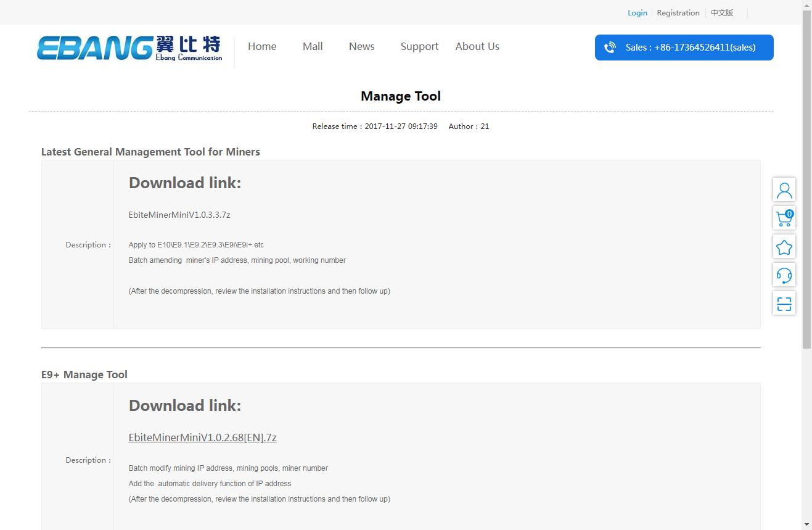This screenshot has height=530, width=812.
Task: Download EbiteMinerMiniV1.0.2.68[EN].7z
Action: pos(202,437)
